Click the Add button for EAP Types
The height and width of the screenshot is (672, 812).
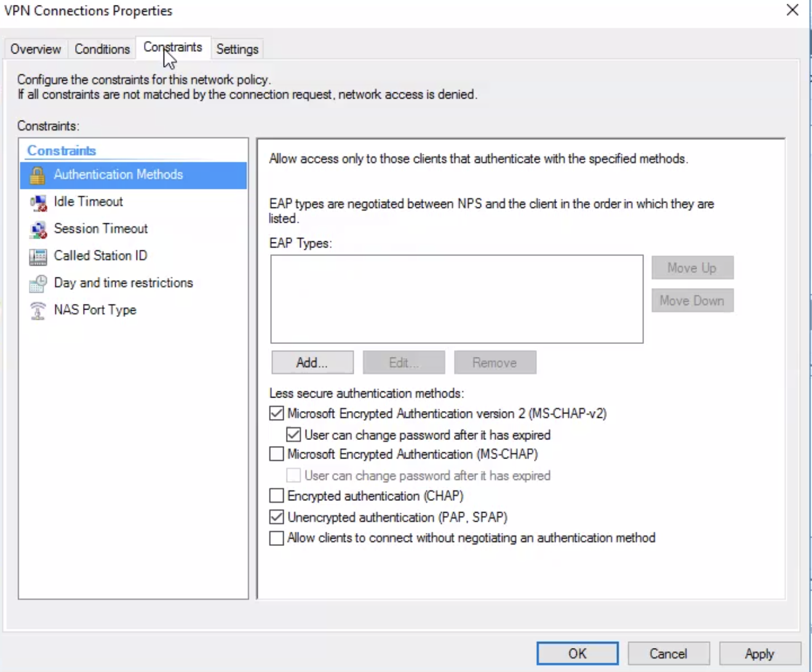(311, 362)
